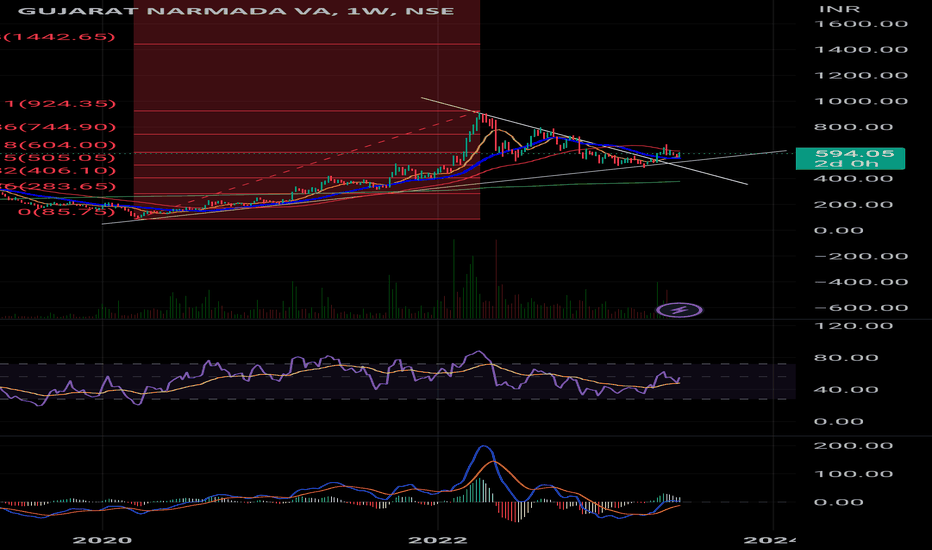Select the (406.10) Fibonacci level label
The image size is (932, 550).
tap(58, 171)
